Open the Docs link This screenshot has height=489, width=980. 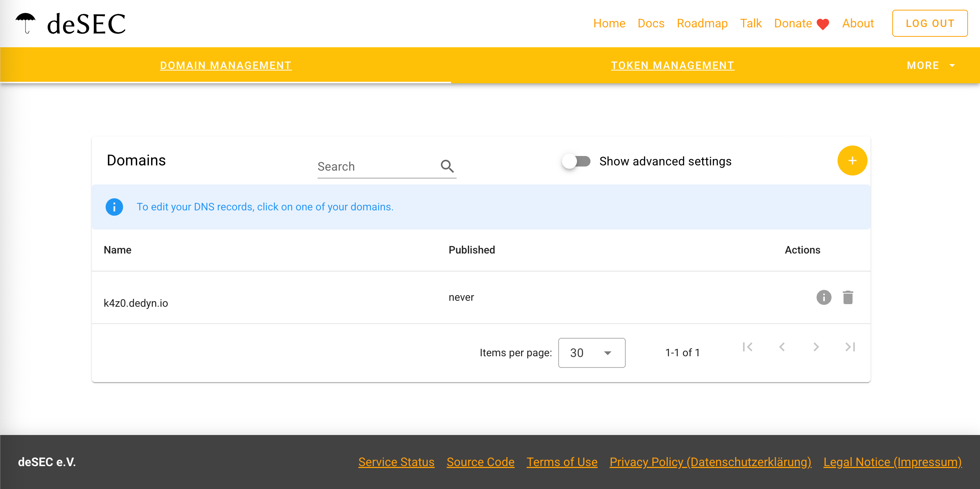point(651,23)
